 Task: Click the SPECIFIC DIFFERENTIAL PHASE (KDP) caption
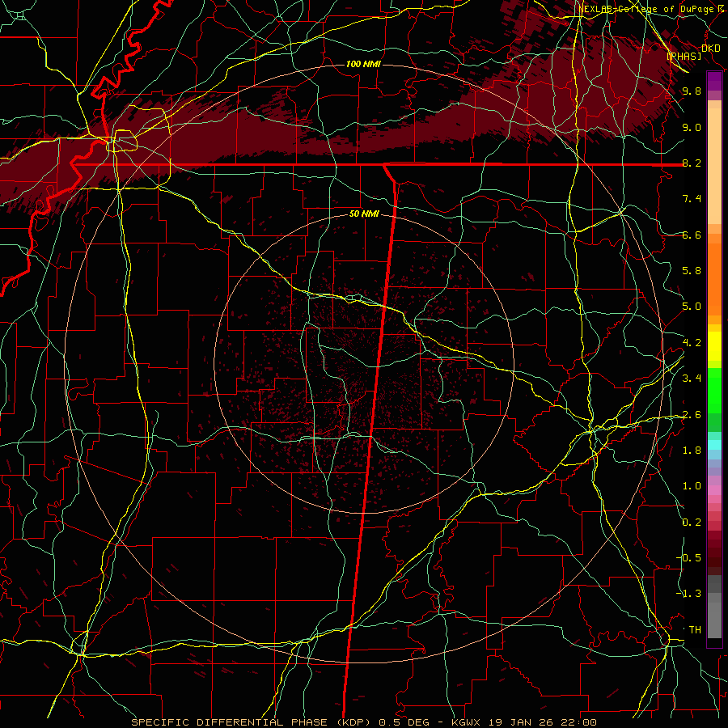point(252,722)
